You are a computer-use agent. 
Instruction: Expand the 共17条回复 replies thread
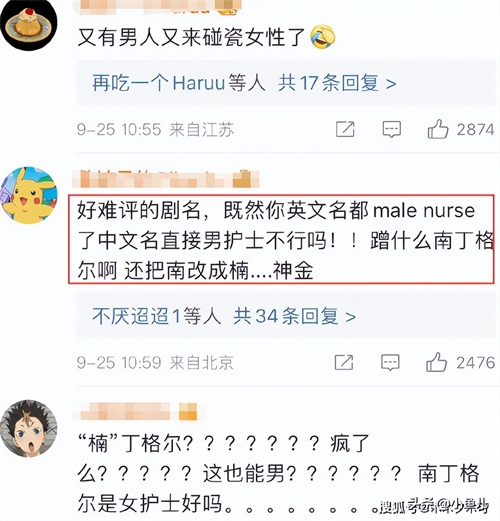pyautogui.click(x=337, y=83)
